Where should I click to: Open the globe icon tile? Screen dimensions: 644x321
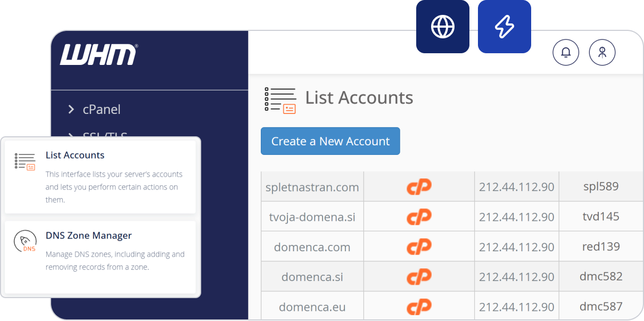pyautogui.click(x=443, y=27)
